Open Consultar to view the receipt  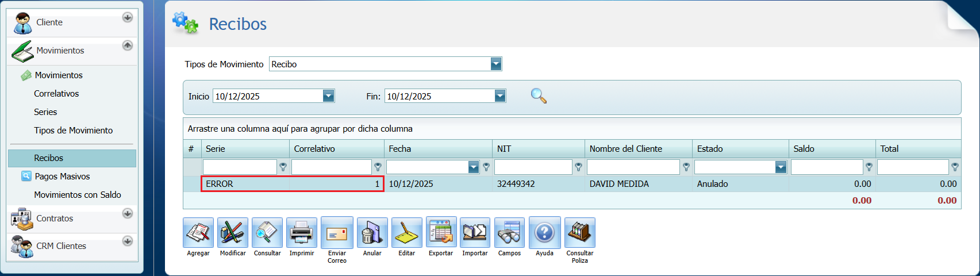[x=267, y=233]
